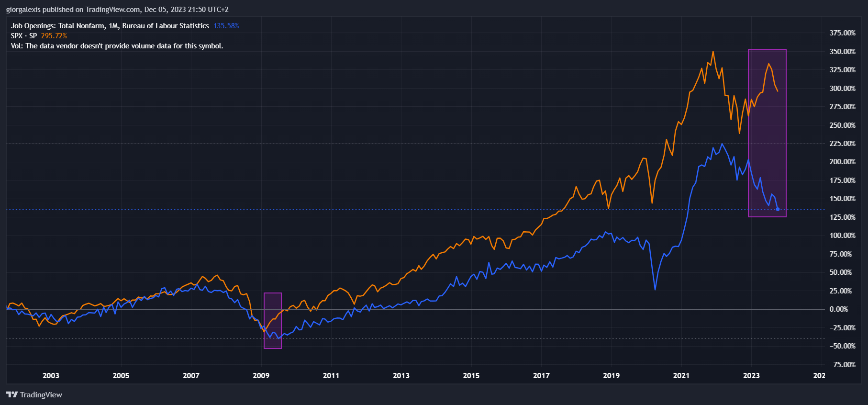Click the 325.00% price axis label
The height and width of the screenshot is (405, 868).
(842, 70)
